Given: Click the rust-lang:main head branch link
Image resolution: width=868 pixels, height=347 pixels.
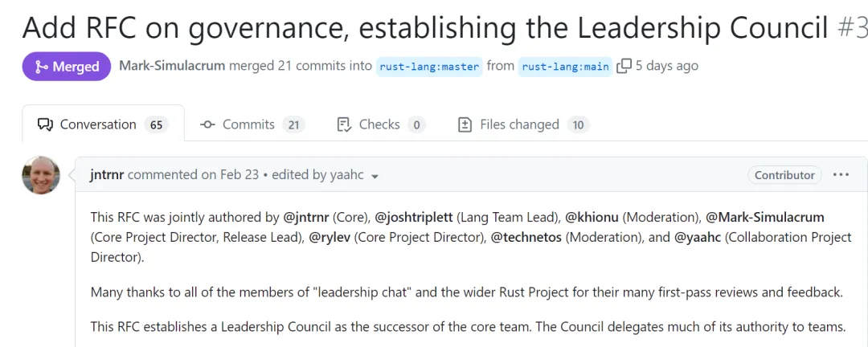Looking at the screenshot, I should coord(565,67).
